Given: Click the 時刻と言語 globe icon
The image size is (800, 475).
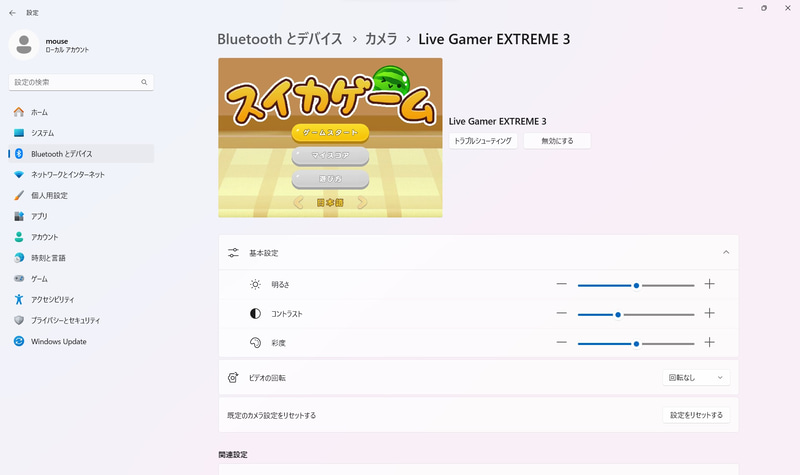Looking at the screenshot, I should pos(19,258).
